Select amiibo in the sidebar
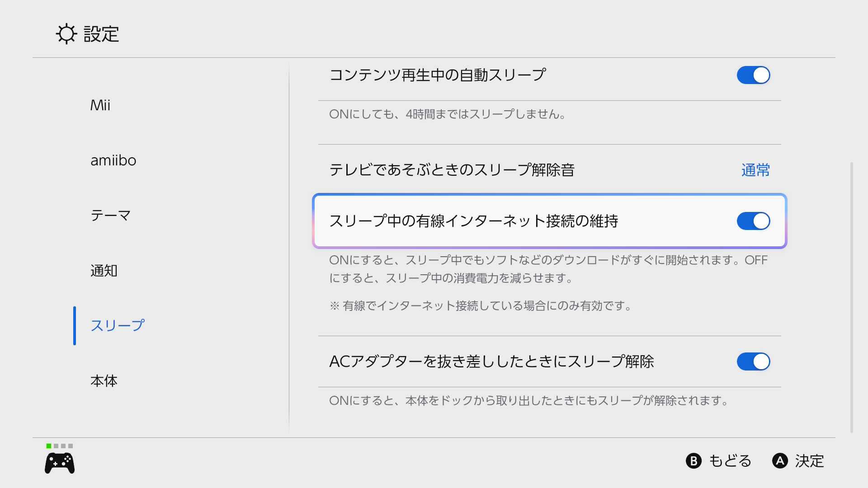868x488 pixels. (x=113, y=160)
